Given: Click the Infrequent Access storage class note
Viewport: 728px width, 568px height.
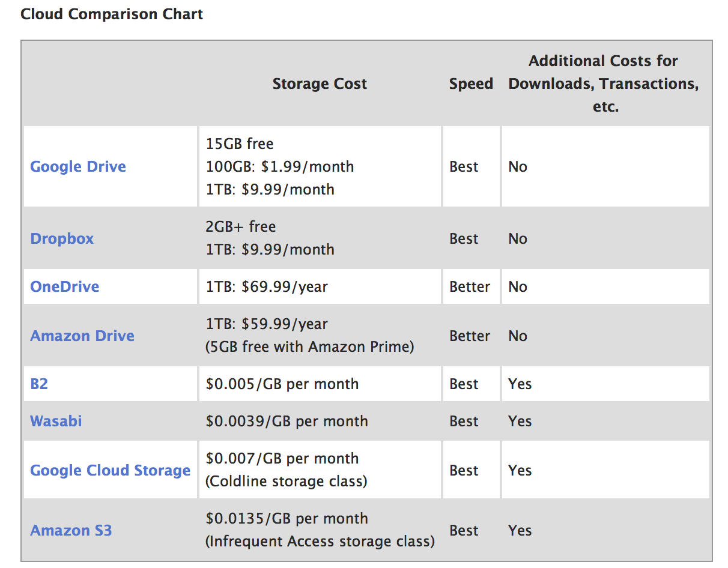Looking at the screenshot, I should pos(320,542).
